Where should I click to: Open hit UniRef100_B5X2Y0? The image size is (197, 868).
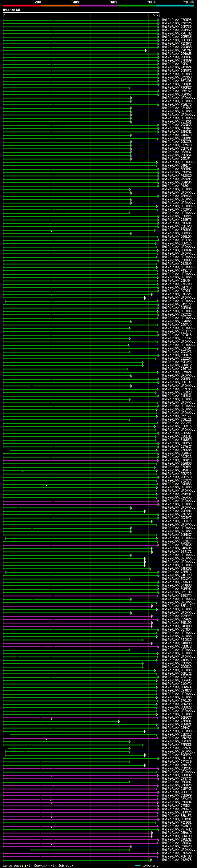coord(177,579)
